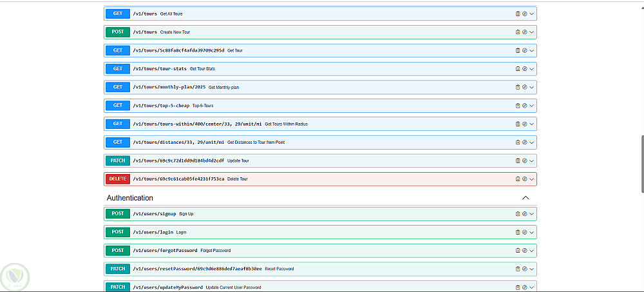644x292 pixels.
Task: Click the clipboard icon on Get Monthly-plan row
Action: (x=518, y=87)
